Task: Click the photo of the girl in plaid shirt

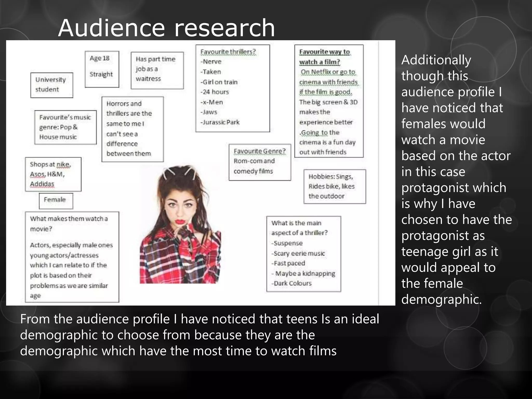Action: 180,224
